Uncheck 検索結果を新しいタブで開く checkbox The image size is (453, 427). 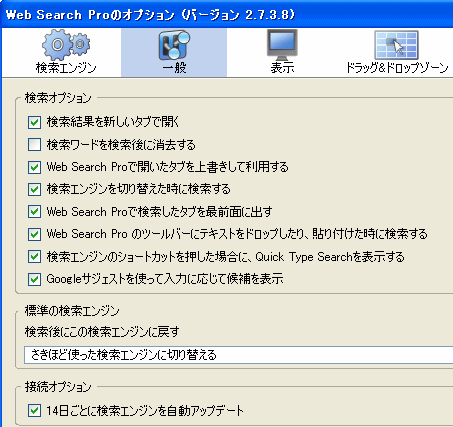[x=35, y=122]
